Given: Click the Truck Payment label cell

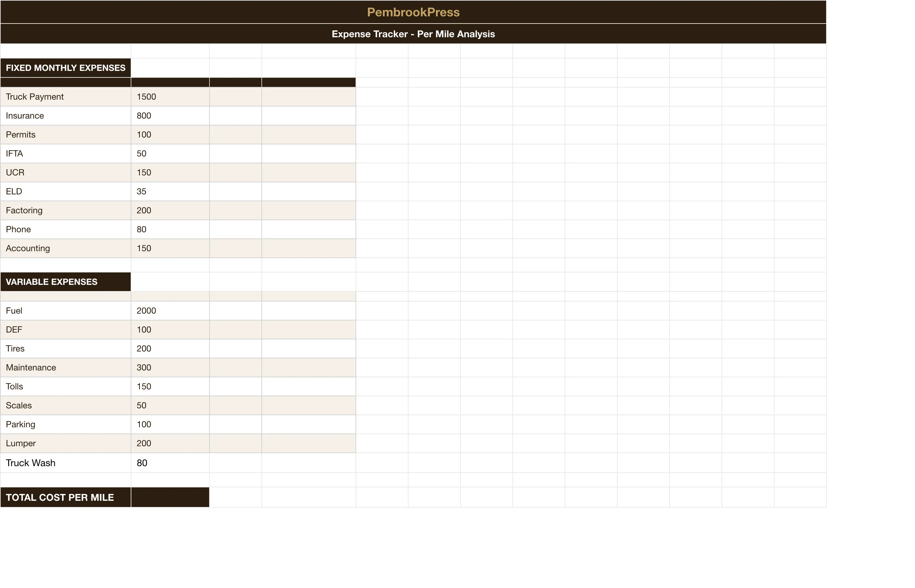Looking at the screenshot, I should pos(66,97).
